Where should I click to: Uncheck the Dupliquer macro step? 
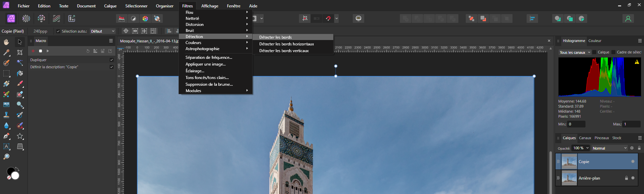(x=112, y=60)
